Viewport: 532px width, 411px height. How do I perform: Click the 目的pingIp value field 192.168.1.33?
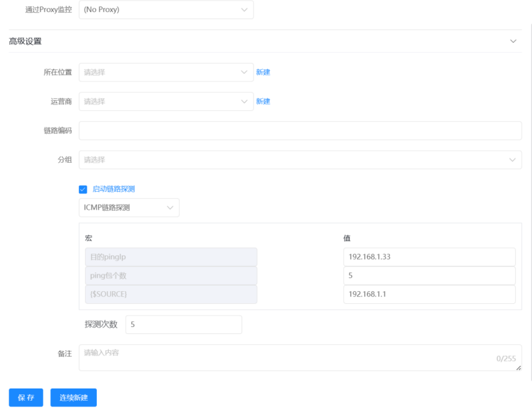[x=429, y=257]
